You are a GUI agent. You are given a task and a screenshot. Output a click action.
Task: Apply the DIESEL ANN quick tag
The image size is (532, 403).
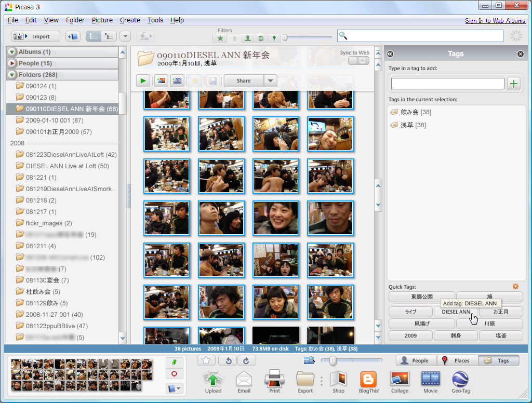(x=456, y=312)
